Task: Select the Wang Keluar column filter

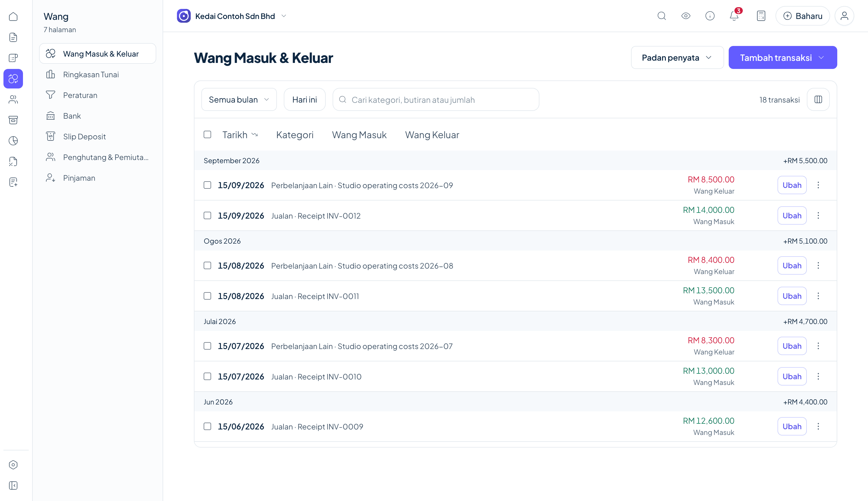Action: [x=432, y=135]
